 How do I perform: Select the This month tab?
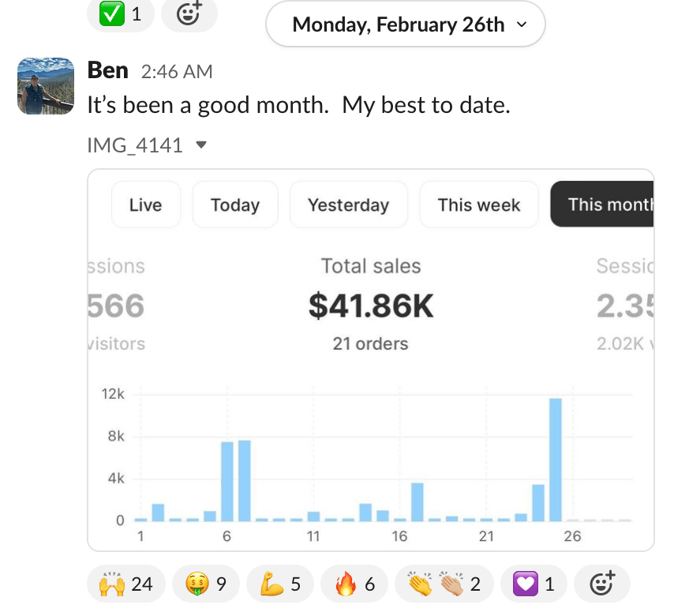(x=604, y=205)
